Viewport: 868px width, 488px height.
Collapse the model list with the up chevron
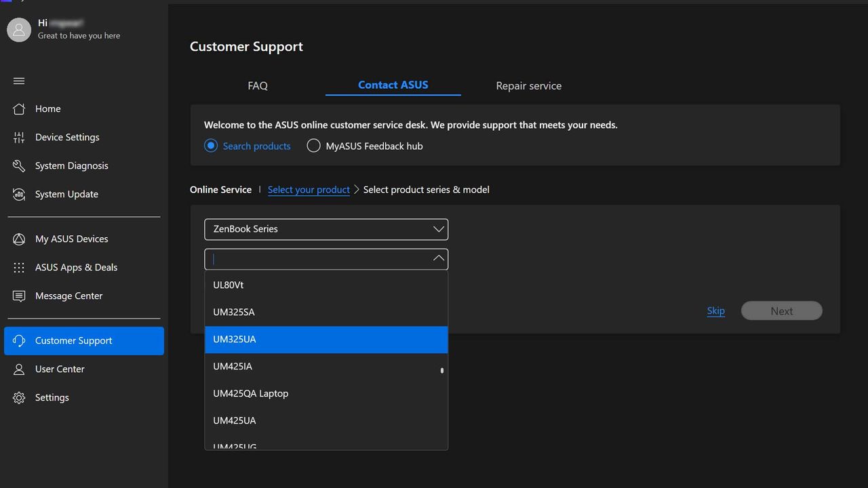click(x=438, y=258)
